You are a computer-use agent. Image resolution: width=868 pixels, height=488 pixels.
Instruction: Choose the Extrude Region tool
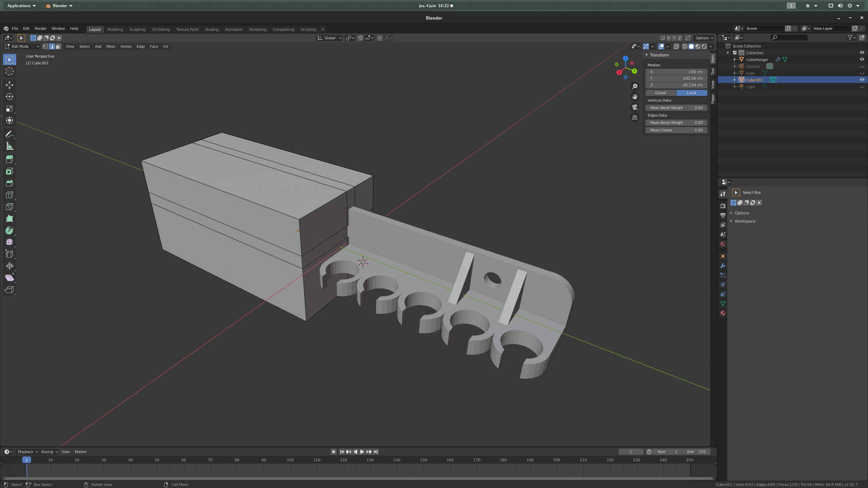pos(9,159)
